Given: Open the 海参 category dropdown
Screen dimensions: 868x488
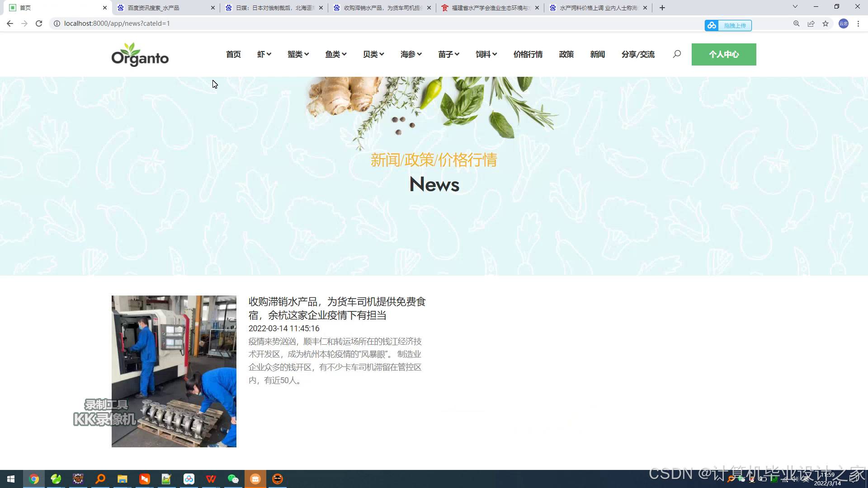Looking at the screenshot, I should click(x=411, y=54).
